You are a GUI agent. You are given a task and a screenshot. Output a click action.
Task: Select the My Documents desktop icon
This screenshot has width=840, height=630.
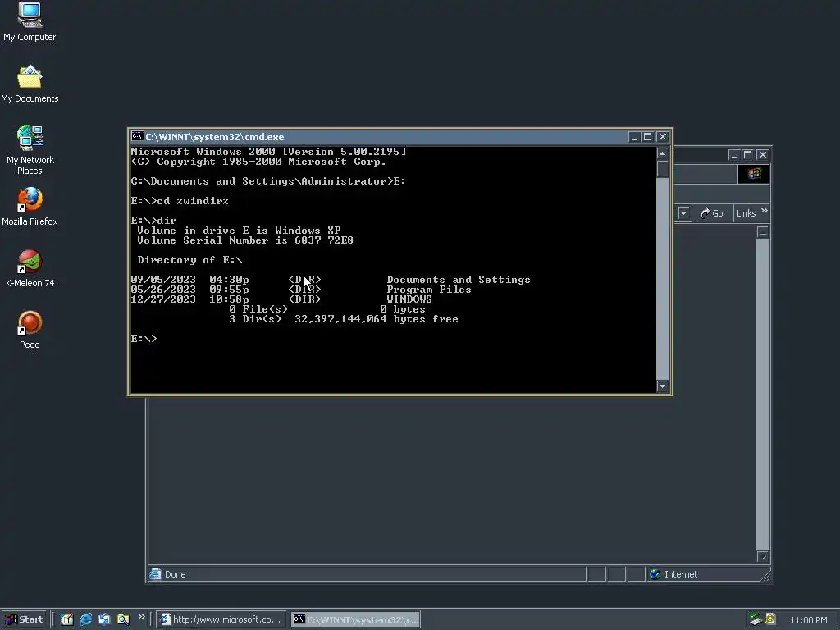(x=30, y=84)
